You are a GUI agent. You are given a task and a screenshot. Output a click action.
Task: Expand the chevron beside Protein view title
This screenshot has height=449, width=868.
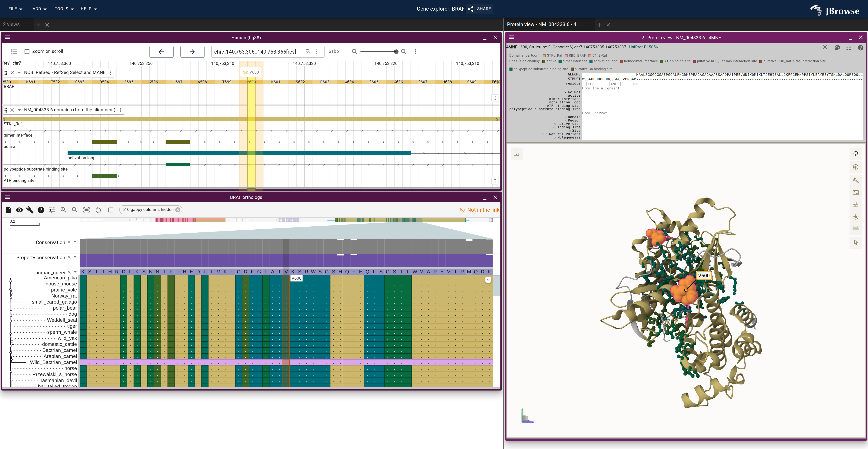pos(643,37)
